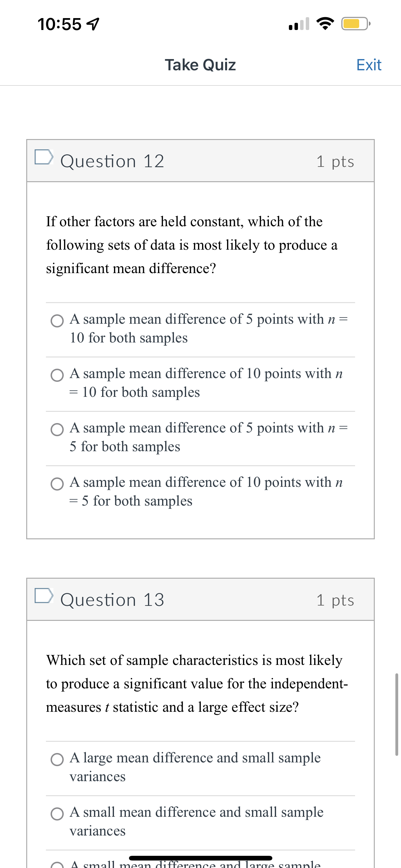Tap the 10:55 clock in the status bar
401x868 pixels.
tap(59, 23)
